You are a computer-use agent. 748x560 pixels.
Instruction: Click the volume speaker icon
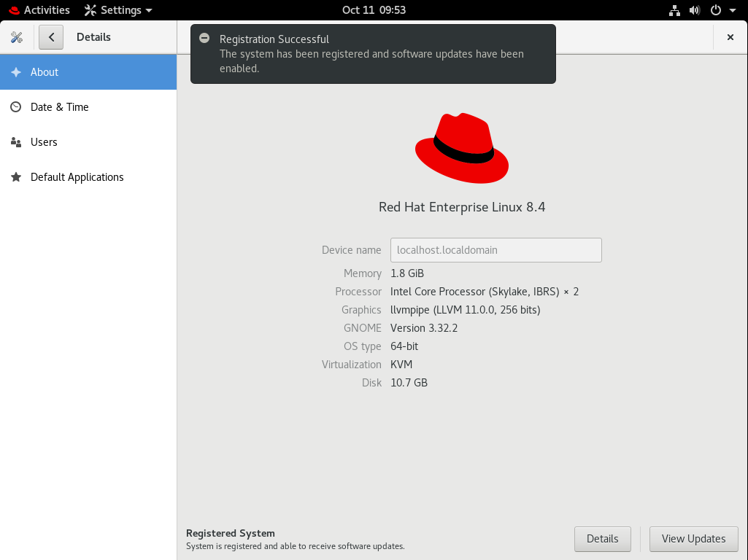695,10
